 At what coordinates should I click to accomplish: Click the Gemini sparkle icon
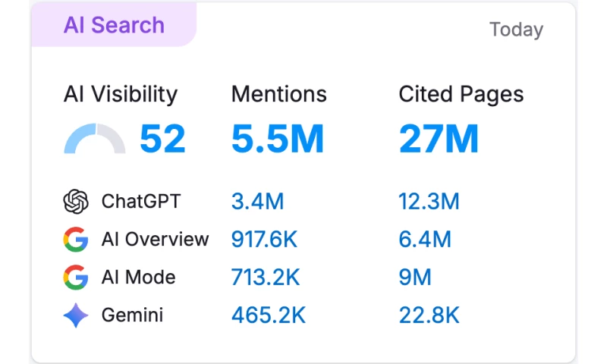[76, 315]
